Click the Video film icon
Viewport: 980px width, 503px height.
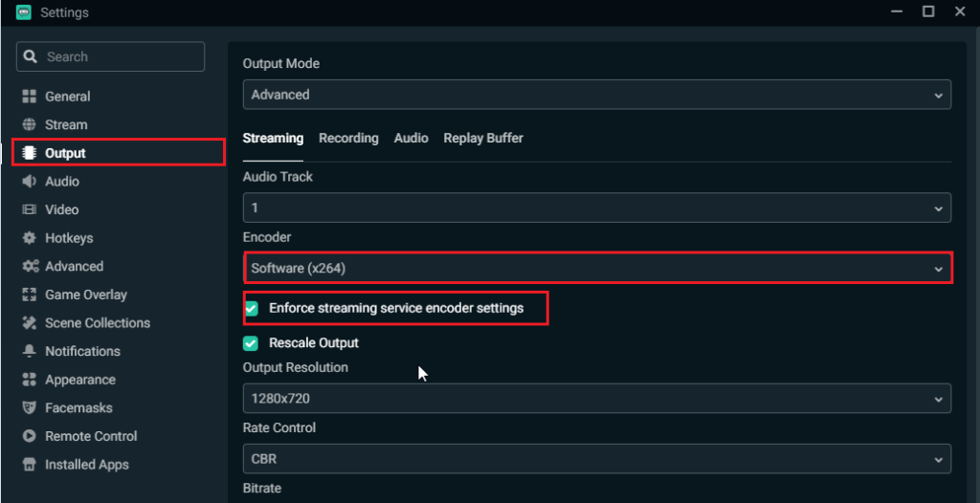tap(30, 209)
